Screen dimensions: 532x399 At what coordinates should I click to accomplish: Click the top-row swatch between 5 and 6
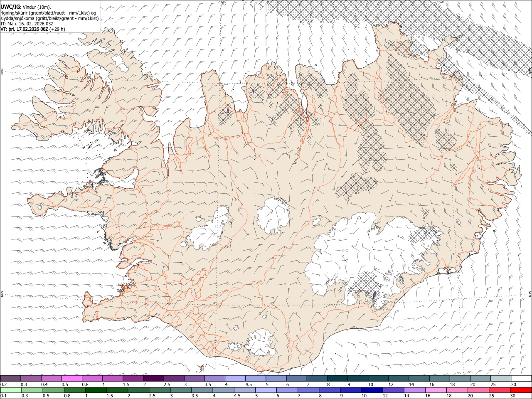(276, 378)
